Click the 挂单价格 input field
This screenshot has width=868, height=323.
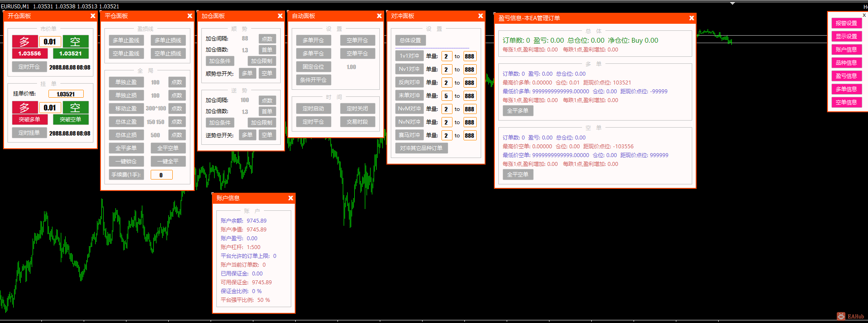click(x=66, y=94)
